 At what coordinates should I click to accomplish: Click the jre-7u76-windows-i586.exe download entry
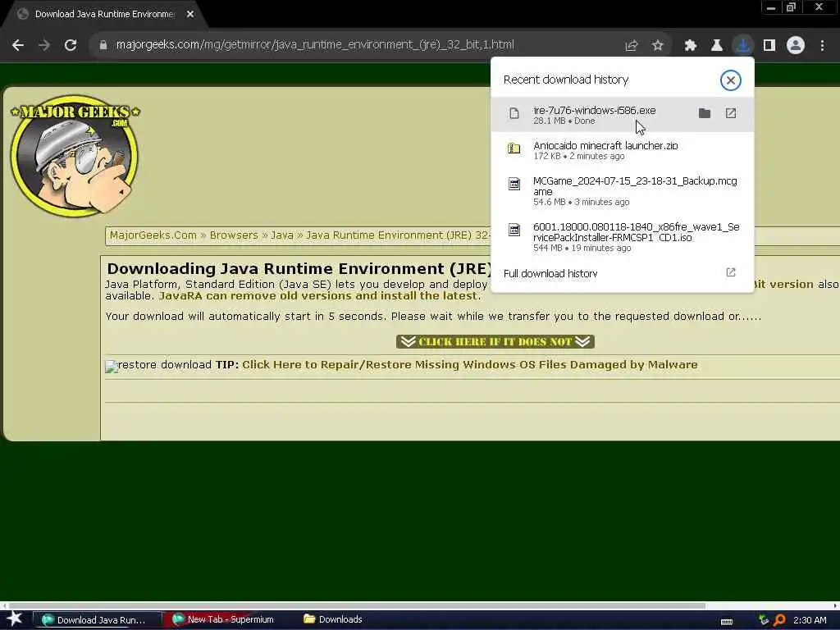622,115
